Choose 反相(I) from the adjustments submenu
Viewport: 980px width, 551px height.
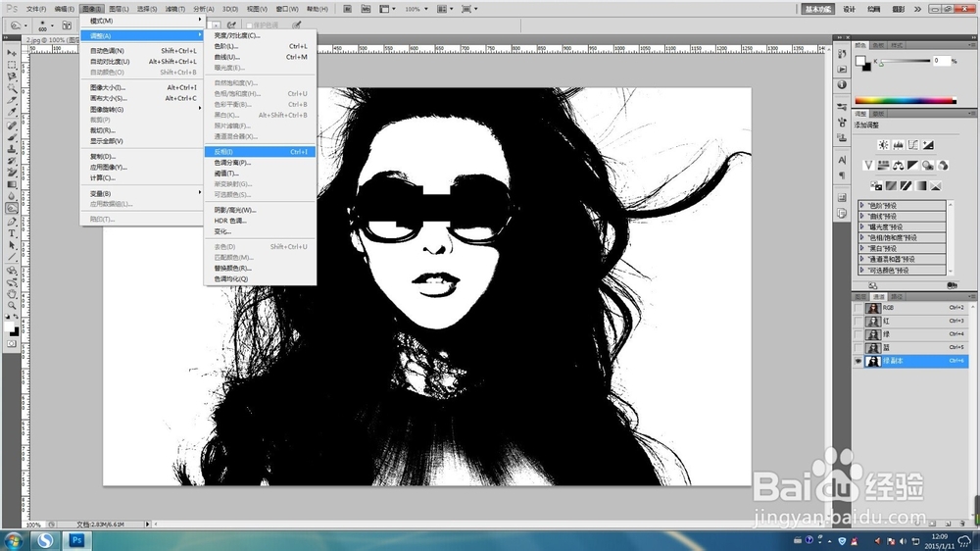click(223, 152)
